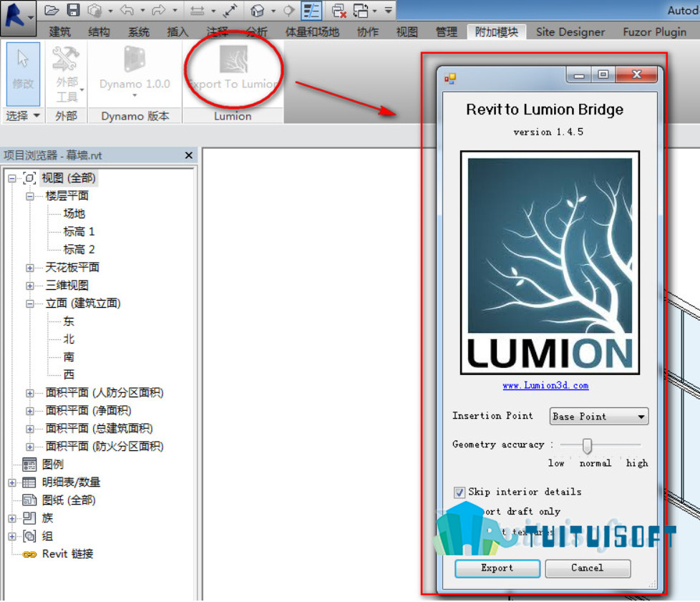Adjust the Geometry accuracy slider handle
This screenshot has width=700, height=602.
588,445
